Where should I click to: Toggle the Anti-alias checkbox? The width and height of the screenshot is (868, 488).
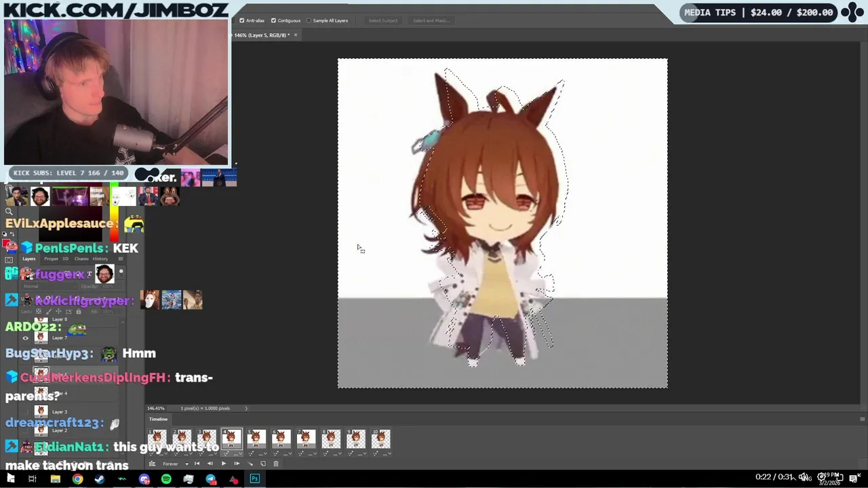242,20
